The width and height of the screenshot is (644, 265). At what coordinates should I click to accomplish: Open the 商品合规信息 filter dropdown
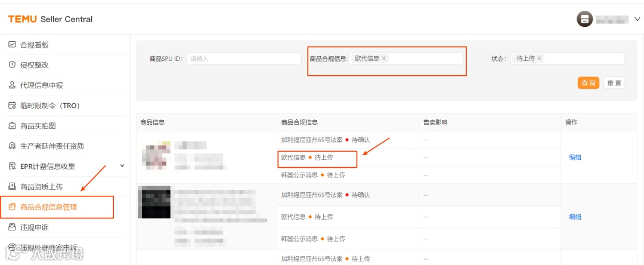point(406,58)
